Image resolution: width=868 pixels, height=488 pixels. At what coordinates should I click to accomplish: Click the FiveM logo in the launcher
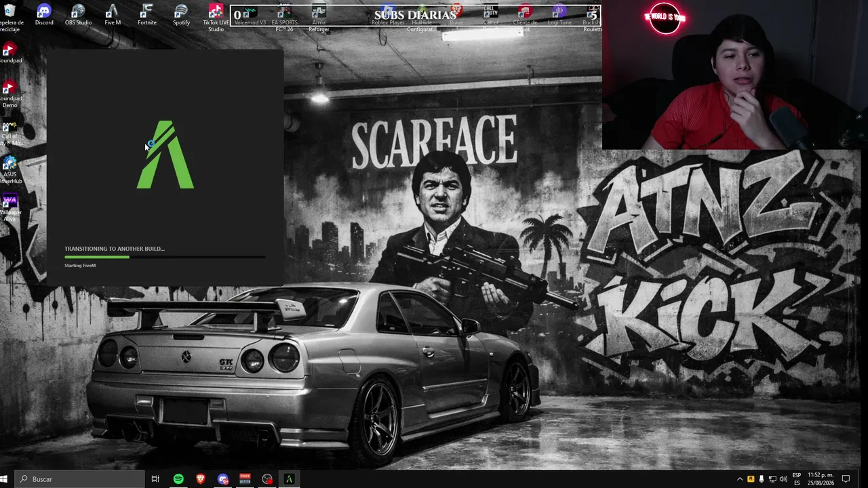click(x=165, y=155)
